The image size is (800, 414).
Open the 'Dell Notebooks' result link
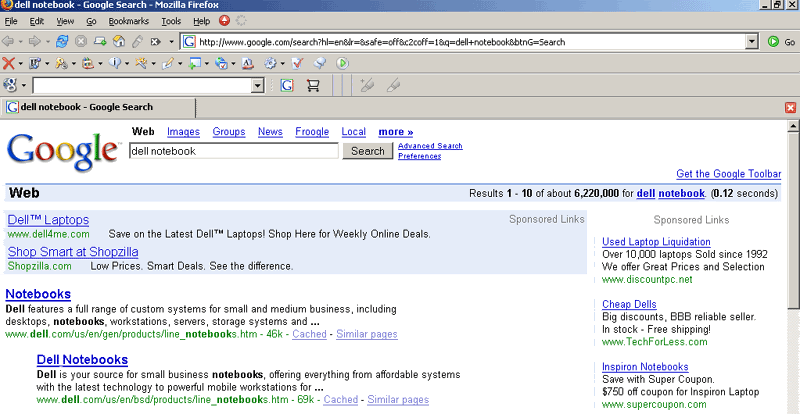82,359
